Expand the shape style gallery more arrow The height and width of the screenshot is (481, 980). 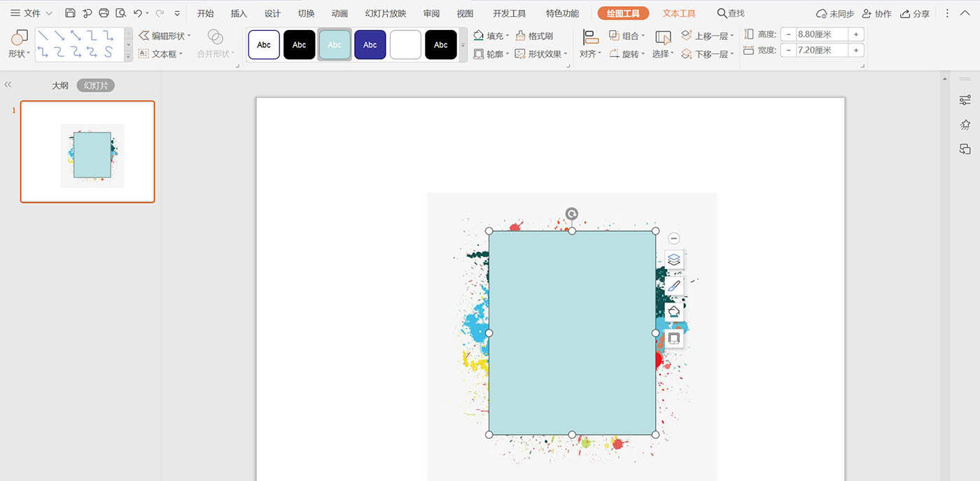(x=463, y=45)
